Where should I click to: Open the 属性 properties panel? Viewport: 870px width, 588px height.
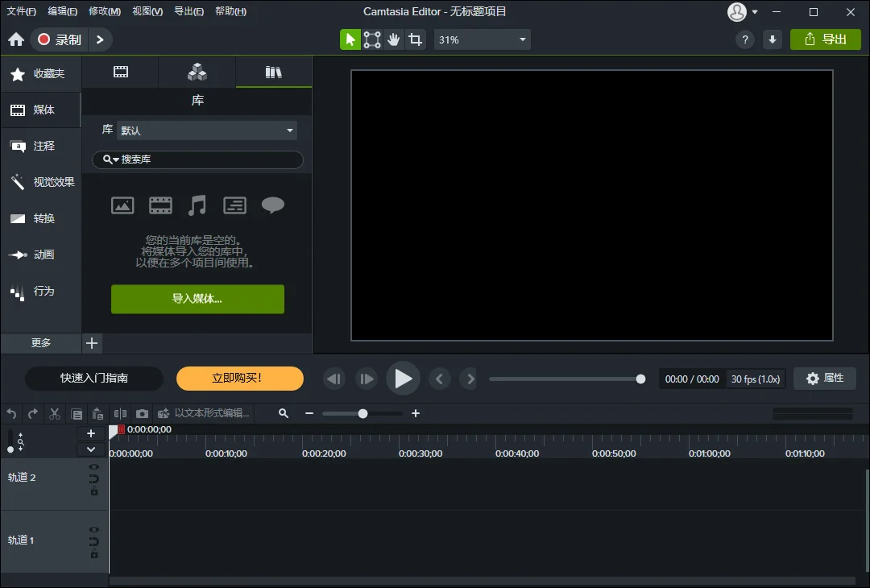[x=825, y=379]
